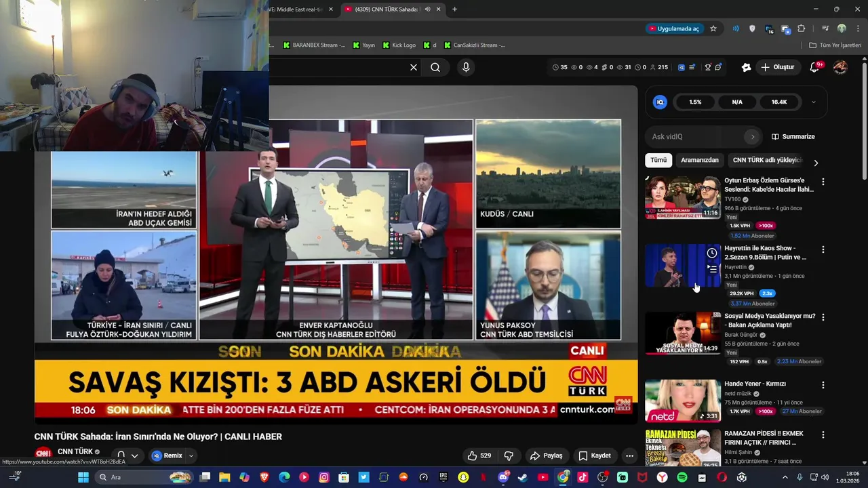Viewport: 868px width, 488px height.
Task: Switch to the Middle East real-time browser tab
Action: 297,9
